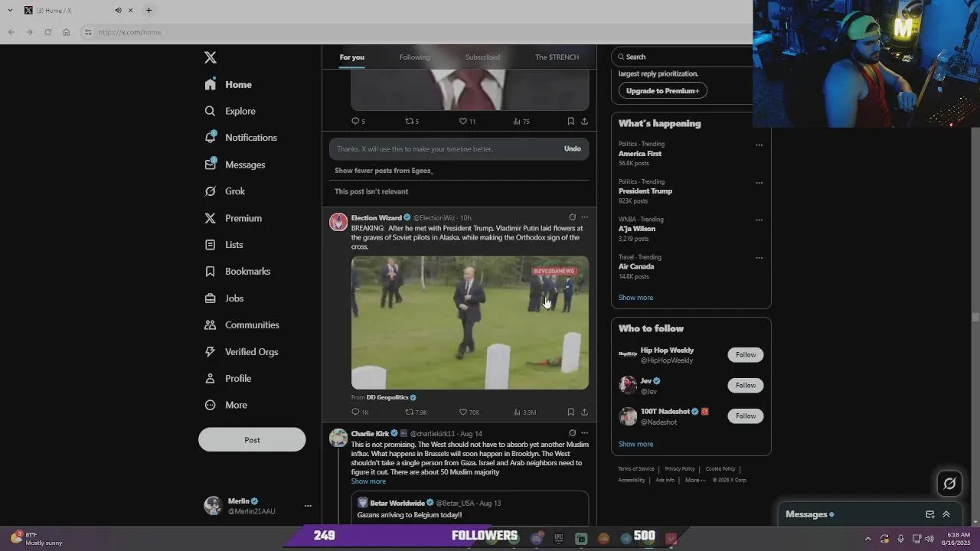Click the X logo in sidebar

(x=211, y=57)
